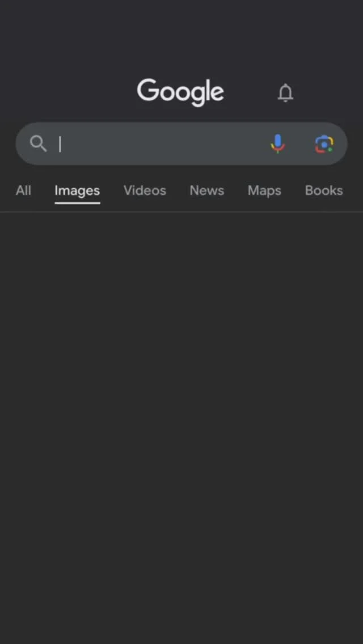
Task: Tap the magnifying glass search icon
Action: click(38, 144)
